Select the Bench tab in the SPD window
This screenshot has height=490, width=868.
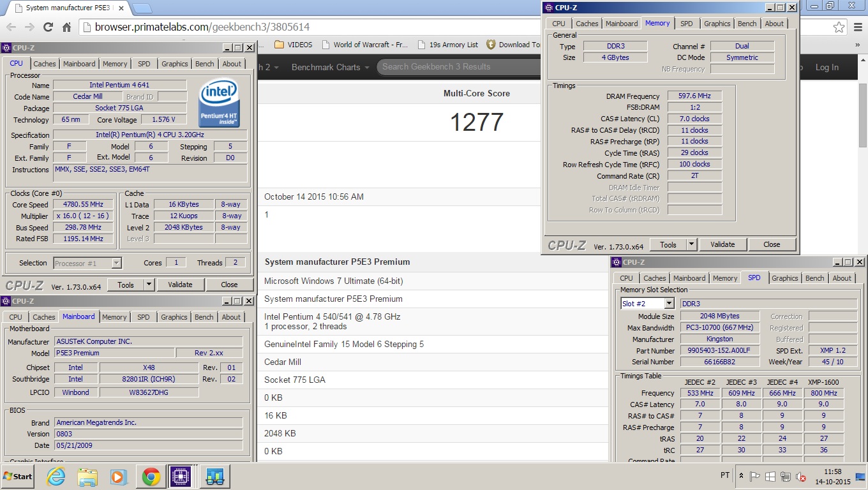click(x=814, y=278)
